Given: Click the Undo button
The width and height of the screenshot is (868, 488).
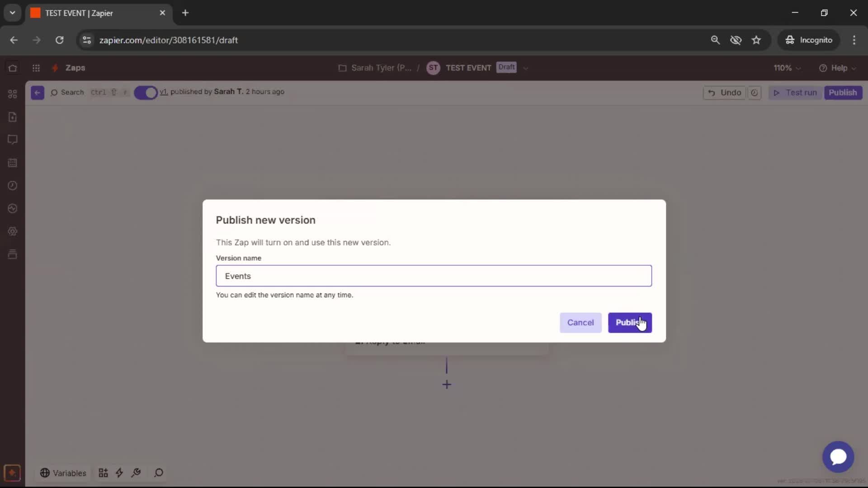Looking at the screenshot, I should (724, 93).
